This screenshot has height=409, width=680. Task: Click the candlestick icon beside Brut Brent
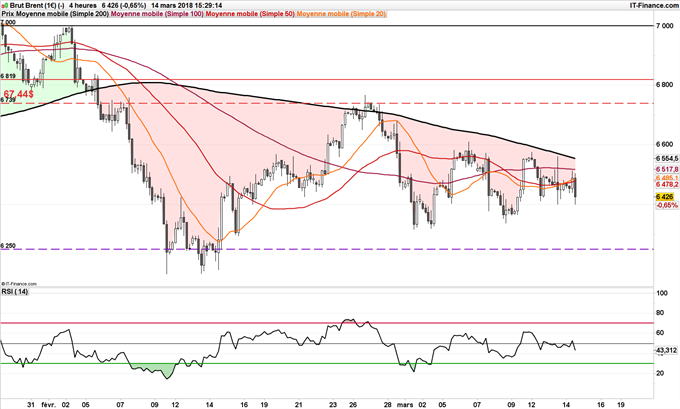(4, 6)
